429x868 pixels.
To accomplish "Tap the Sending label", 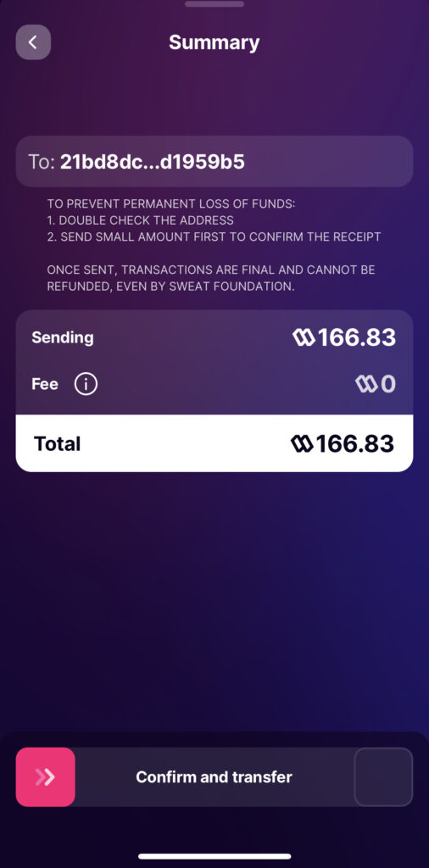I will coord(63,337).
